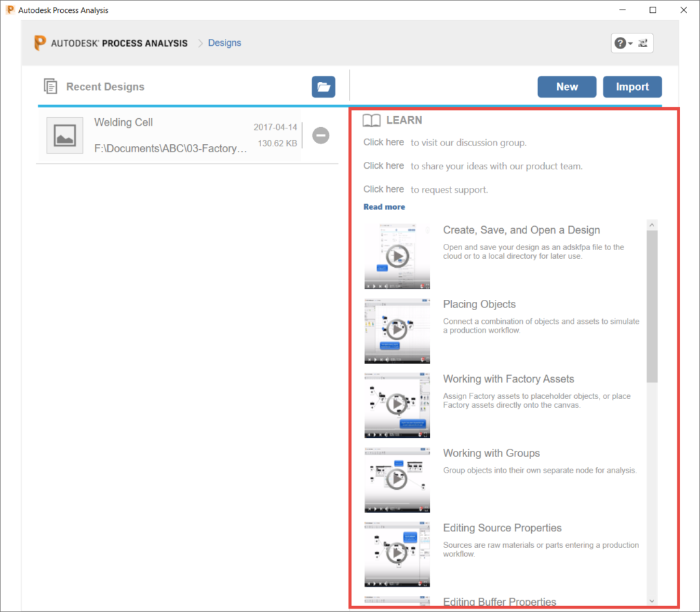Click the Learn list scroll down arrow
The width and height of the screenshot is (700, 612).
coord(651,601)
